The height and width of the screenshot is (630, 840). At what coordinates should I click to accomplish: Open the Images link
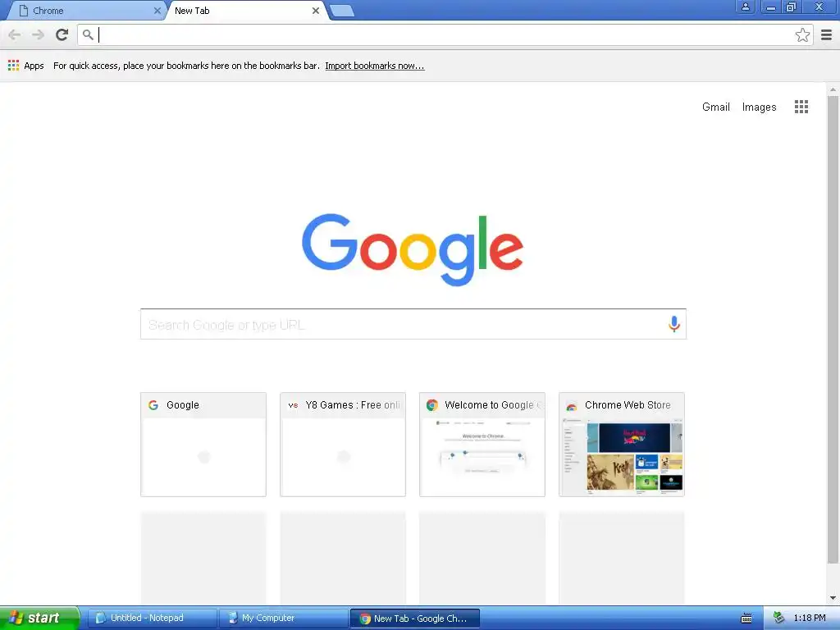[x=759, y=107]
